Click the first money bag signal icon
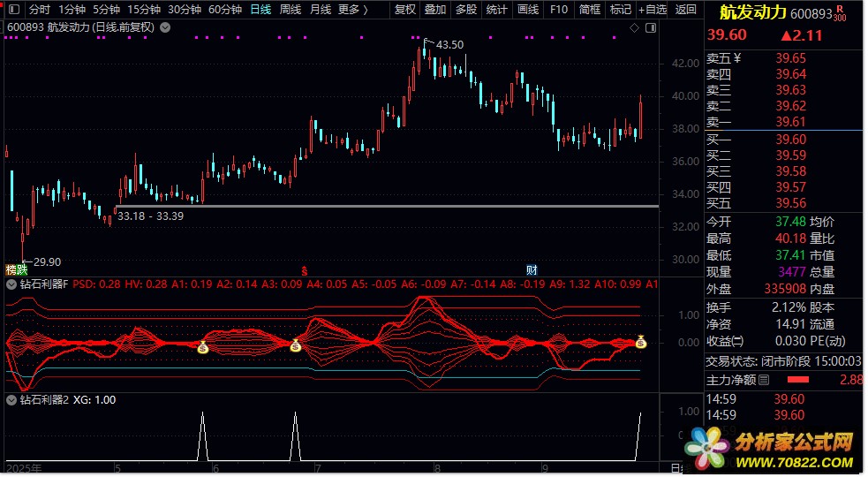 202,347
